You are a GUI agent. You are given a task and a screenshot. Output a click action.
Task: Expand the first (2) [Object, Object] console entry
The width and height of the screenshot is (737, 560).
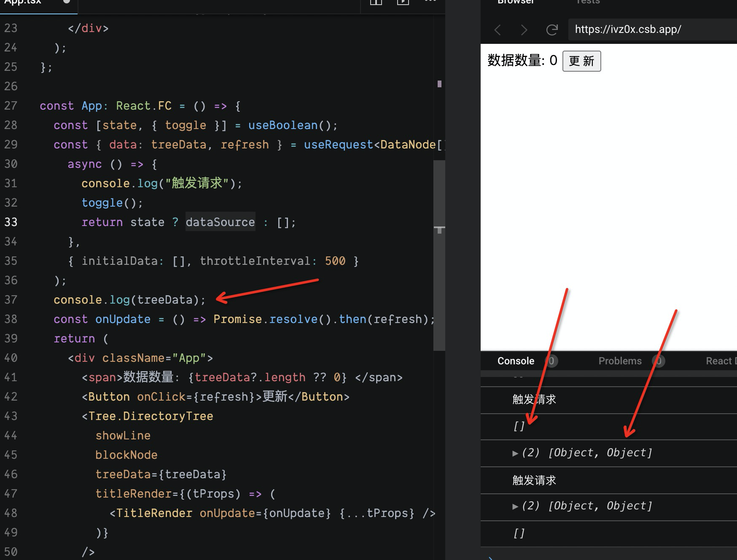515,452
